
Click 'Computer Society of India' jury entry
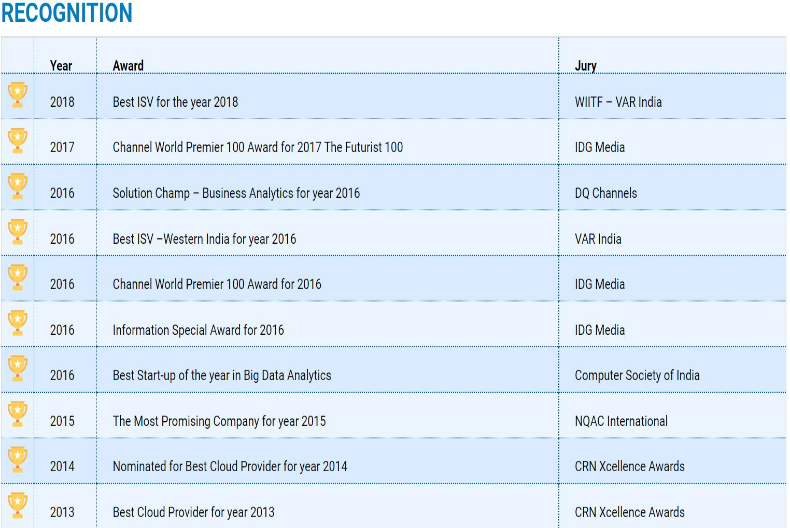[x=637, y=376]
